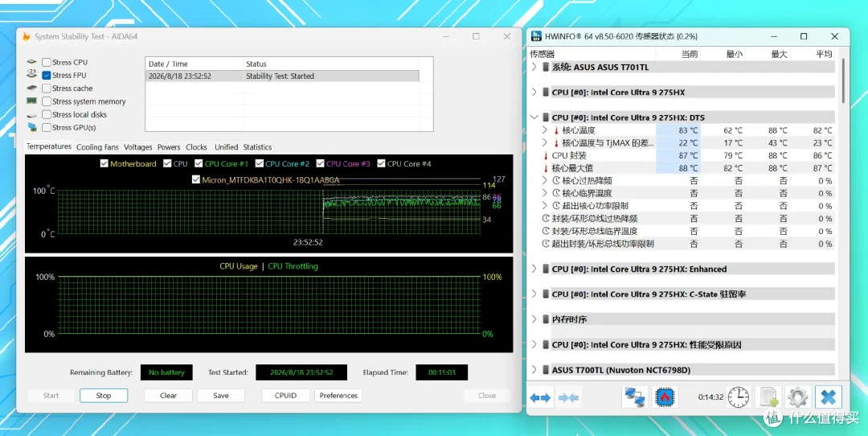Click the 当前 column header
This screenshot has height=436, width=868.
pyautogui.click(x=678, y=54)
